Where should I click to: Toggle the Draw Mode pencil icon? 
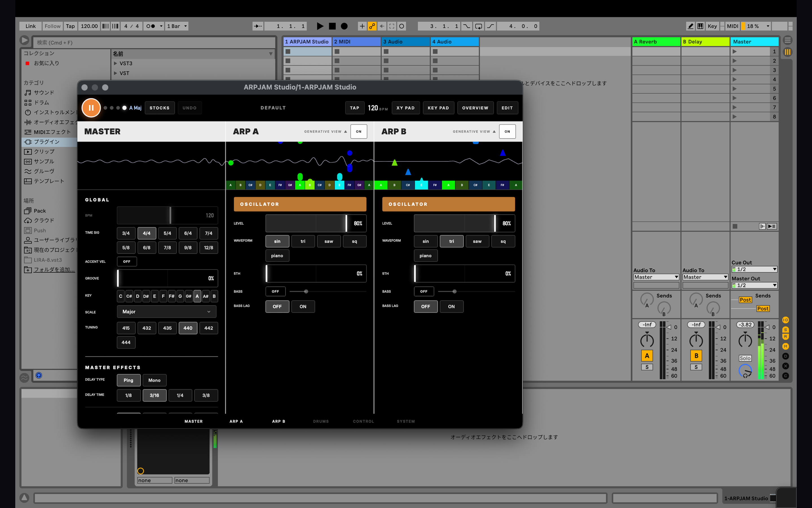(690, 26)
